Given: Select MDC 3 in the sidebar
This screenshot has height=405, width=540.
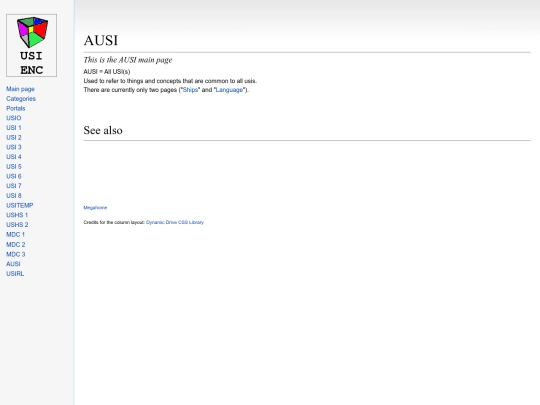Looking at the screenshot, I should pyautogui.click(x=15, y=254).
